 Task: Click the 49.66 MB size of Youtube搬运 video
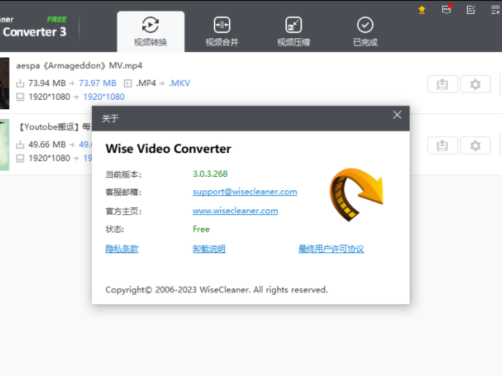click(x=47, y=144)
